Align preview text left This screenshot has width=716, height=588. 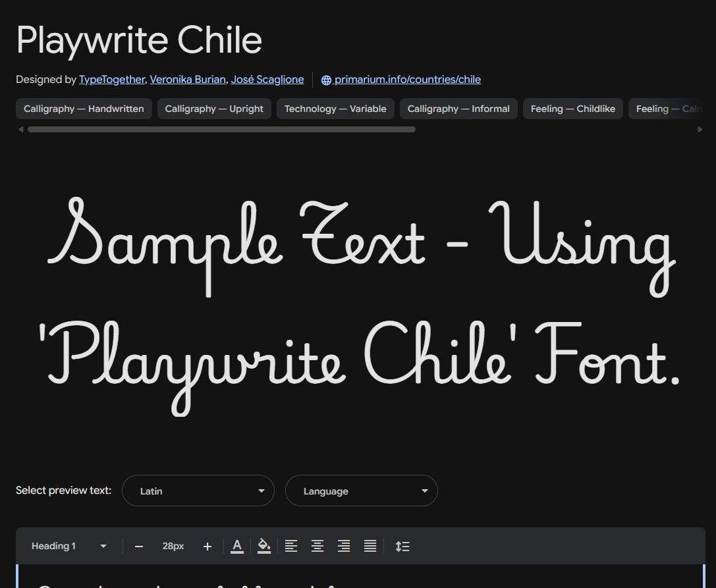tap(291, 546)
